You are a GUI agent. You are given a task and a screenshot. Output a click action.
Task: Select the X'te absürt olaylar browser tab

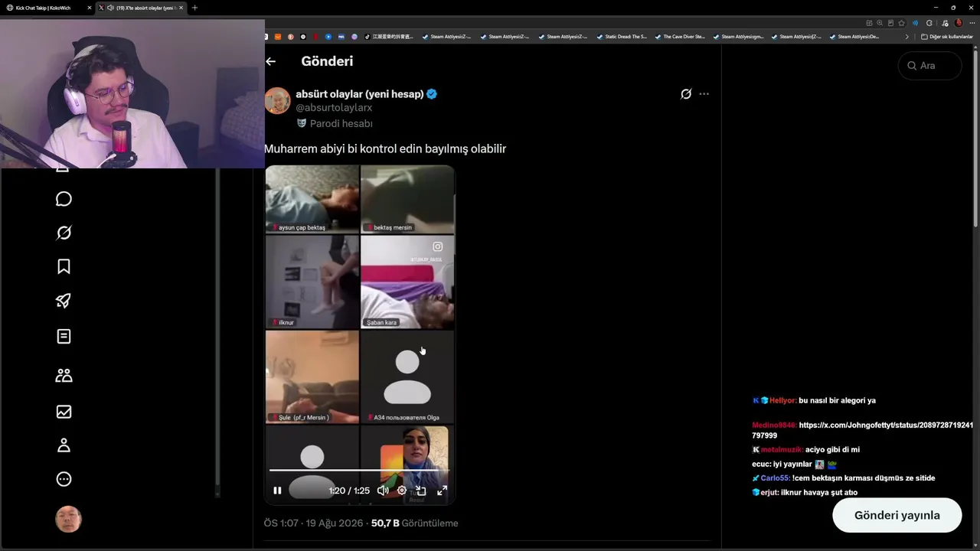(141, 8)
